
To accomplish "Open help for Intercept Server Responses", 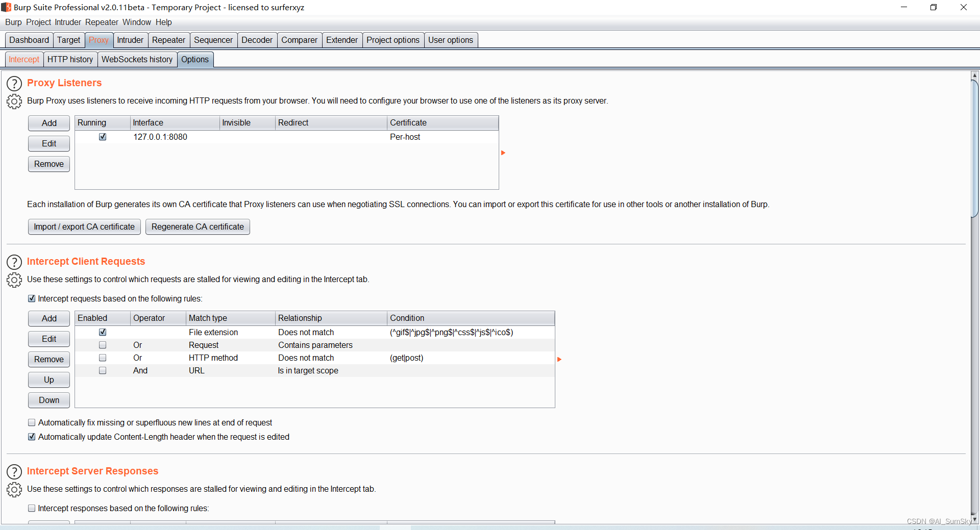I will [14, 471].
